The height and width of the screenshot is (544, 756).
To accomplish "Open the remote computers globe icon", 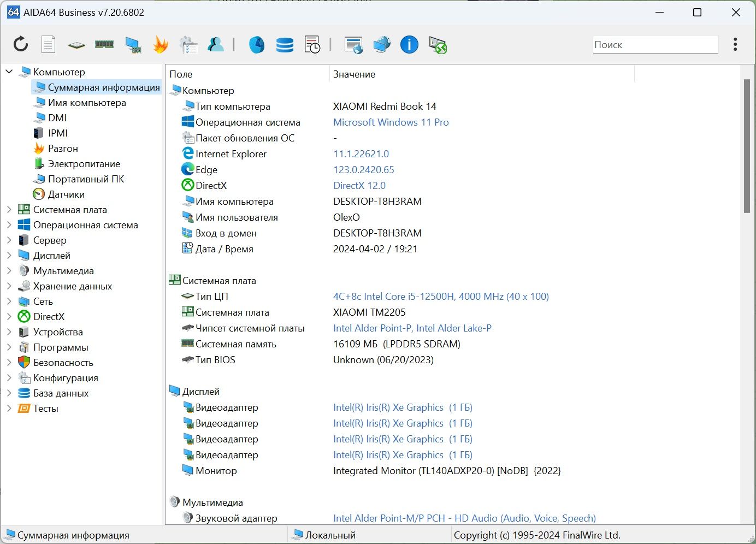I will [382, 44].
